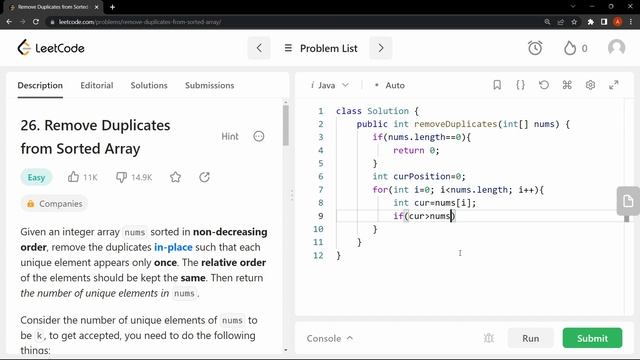Reload the browser page
640x360 pixels.
(36, 22)
